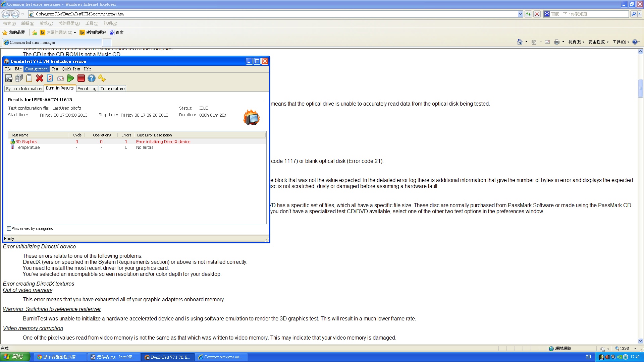Click the favorites star button 我的最愛
644x362 pixels.
pos(14,33)
